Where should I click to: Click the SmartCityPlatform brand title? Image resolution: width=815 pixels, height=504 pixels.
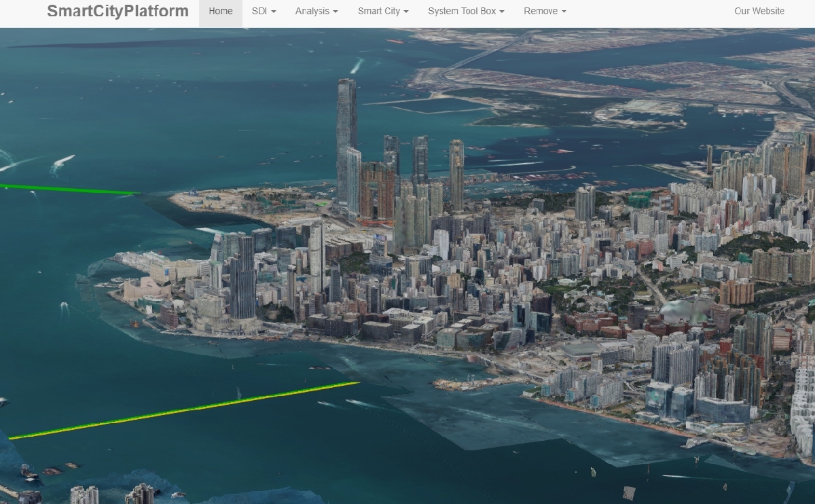[x=117, y=11]
